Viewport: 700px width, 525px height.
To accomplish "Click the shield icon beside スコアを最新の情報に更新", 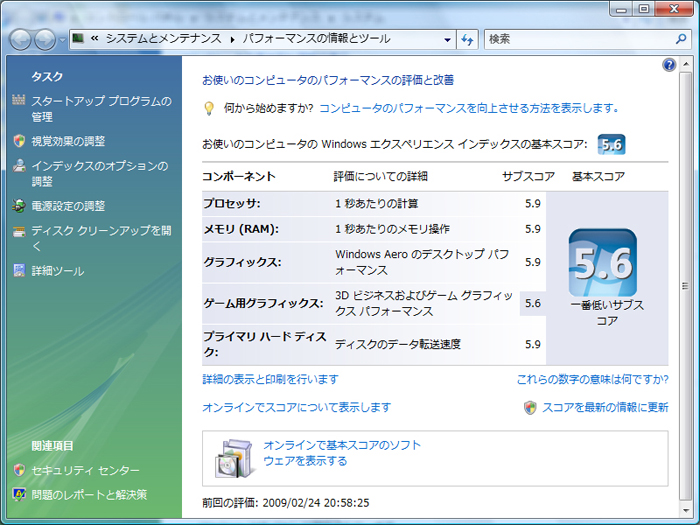I will 530,408.
